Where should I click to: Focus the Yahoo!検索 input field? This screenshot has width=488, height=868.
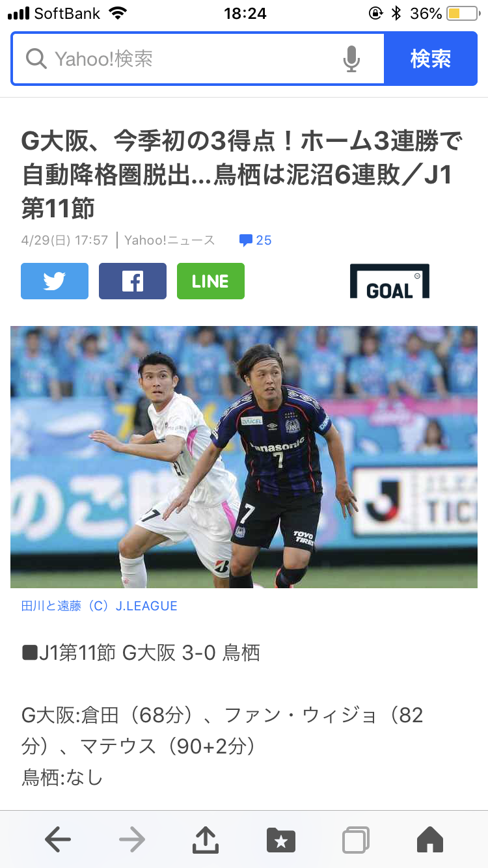click(198, 59)
